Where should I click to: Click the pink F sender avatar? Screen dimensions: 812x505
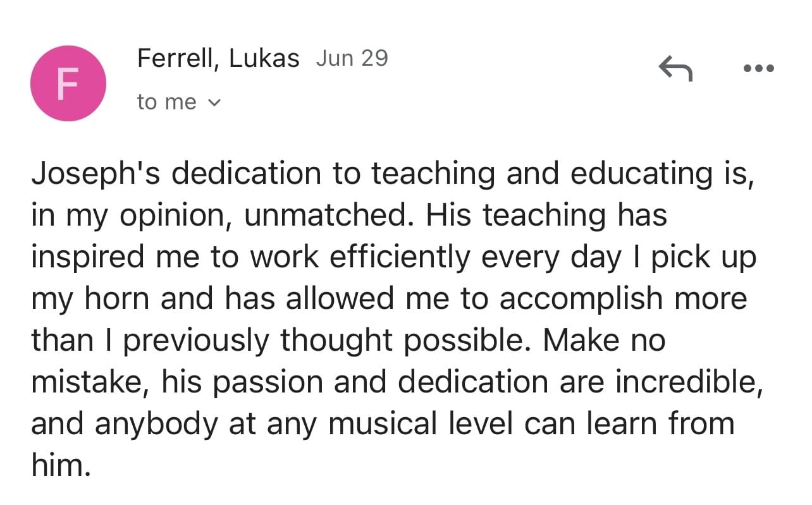pos(68,83)
